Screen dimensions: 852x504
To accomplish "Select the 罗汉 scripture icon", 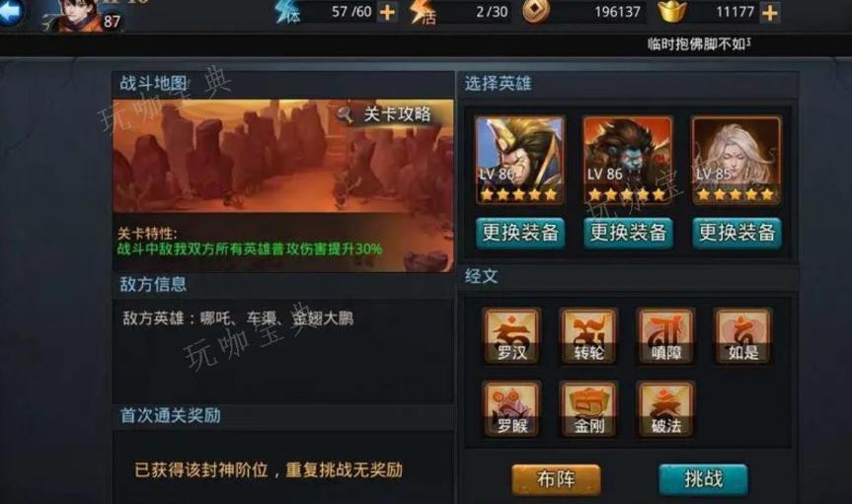I will click(x=511, y=336).
